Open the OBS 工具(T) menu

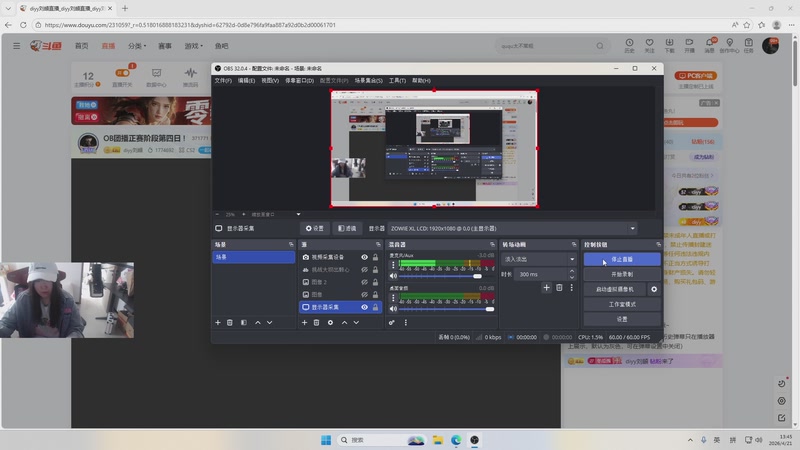click(397, 81)
